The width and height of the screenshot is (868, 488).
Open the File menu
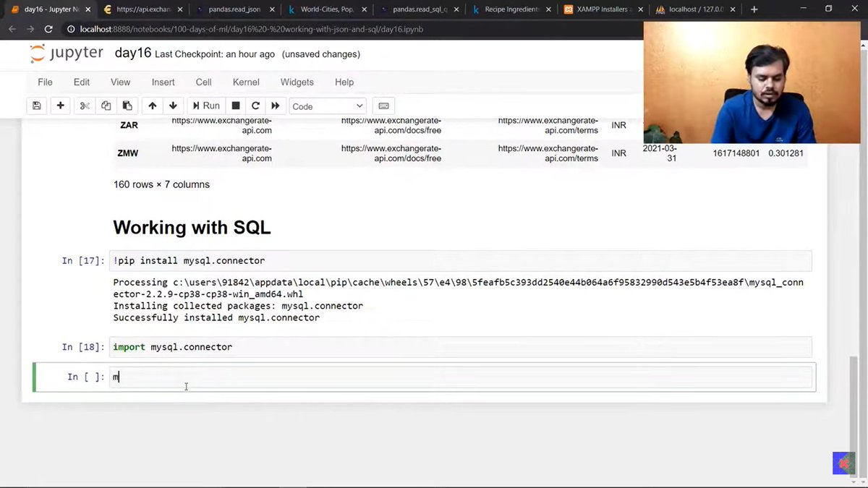click(x=45, y=82)
